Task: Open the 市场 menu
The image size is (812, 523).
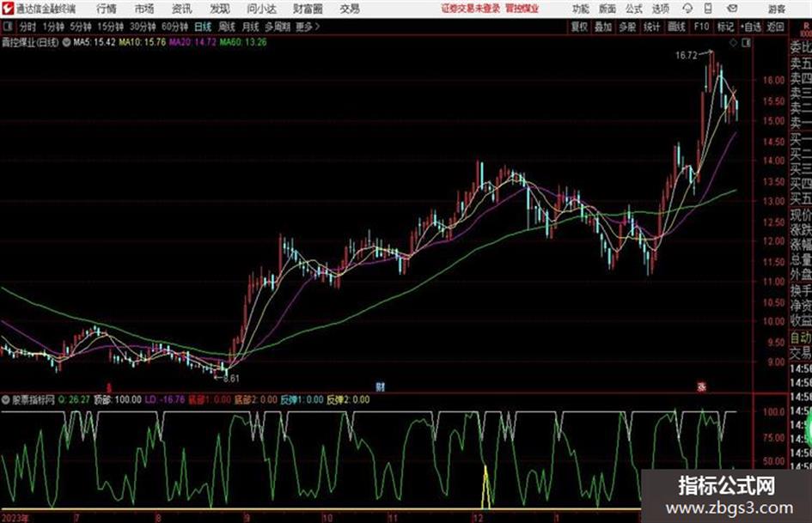Action: click(144, 9)
